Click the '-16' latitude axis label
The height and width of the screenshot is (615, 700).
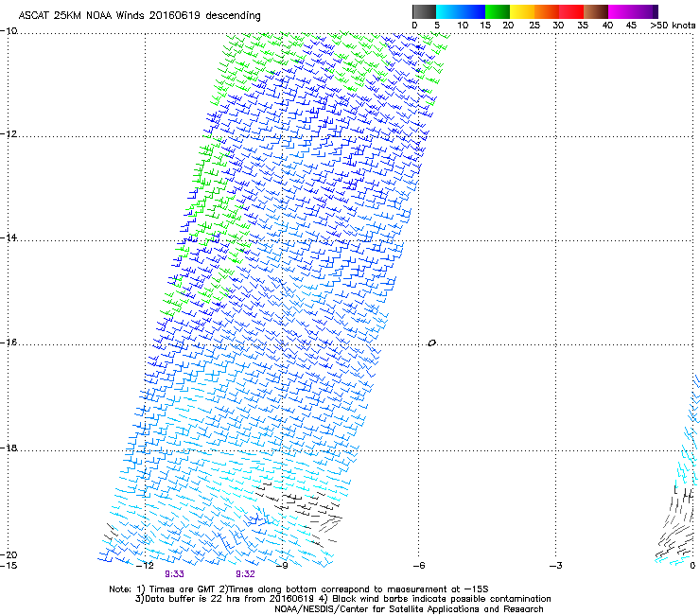point(9,343)
